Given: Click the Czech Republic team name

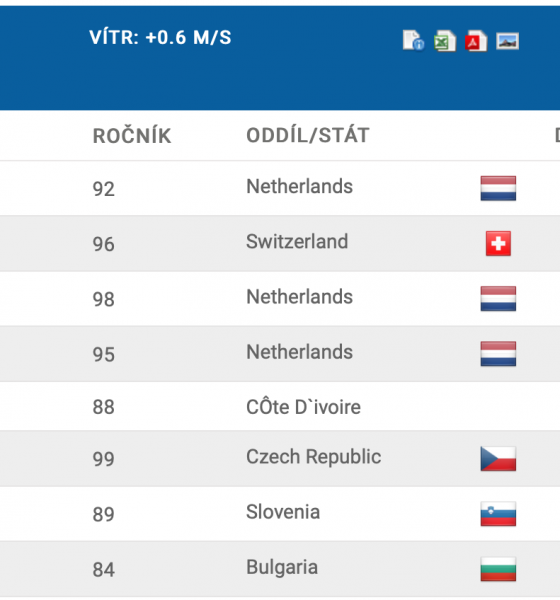Looking at the screenshot, I should click(x=313, y=457).
